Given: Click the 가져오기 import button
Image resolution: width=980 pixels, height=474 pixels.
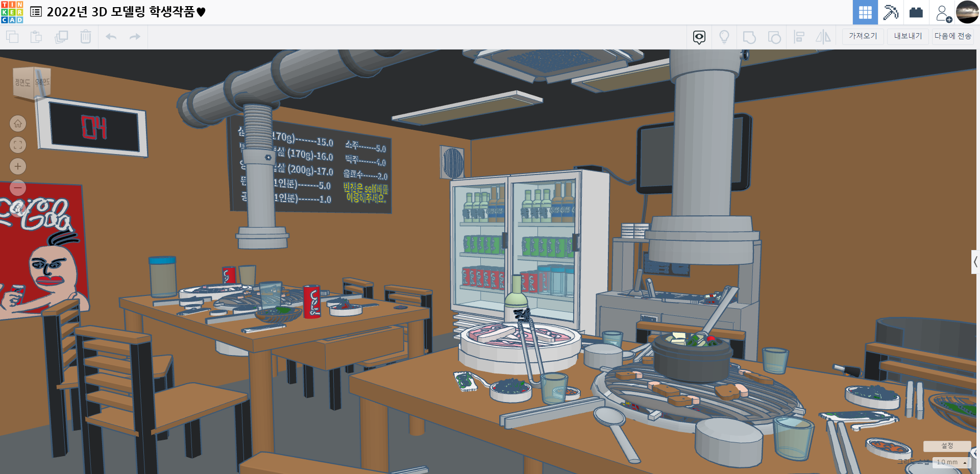Looking at the screenshot, I should coord(863,36).
